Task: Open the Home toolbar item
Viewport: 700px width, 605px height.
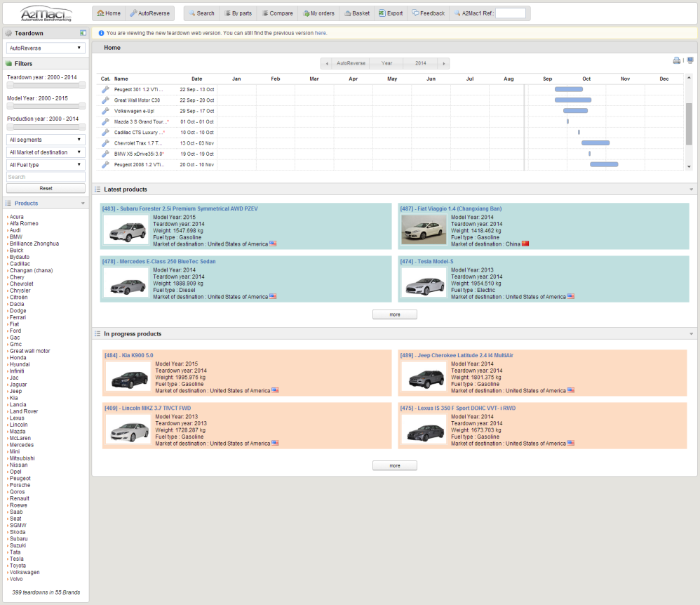Action: (x=109, y=13)
